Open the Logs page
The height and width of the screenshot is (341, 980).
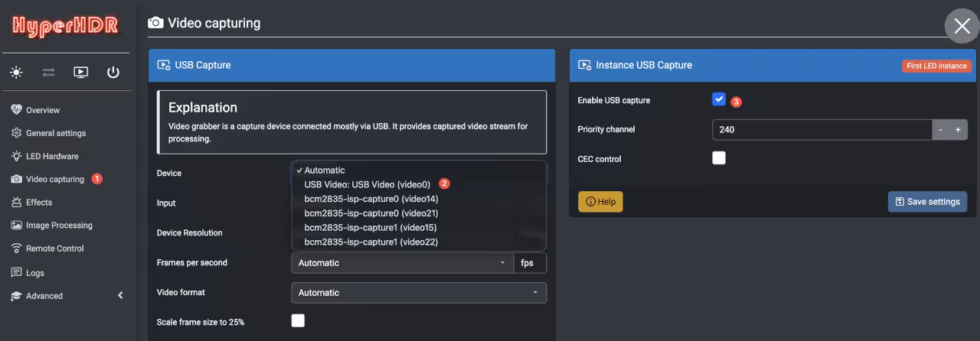click(35, 273)
